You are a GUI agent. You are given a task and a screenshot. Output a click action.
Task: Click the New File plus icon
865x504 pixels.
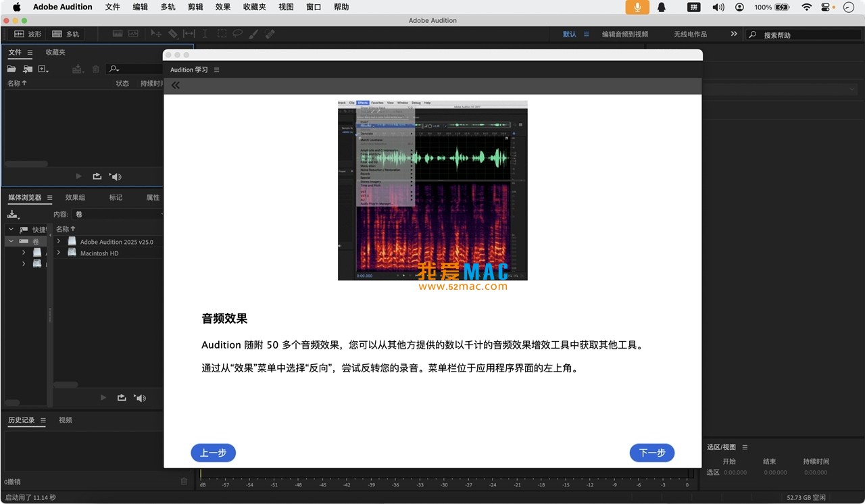[x=43, y=69]
